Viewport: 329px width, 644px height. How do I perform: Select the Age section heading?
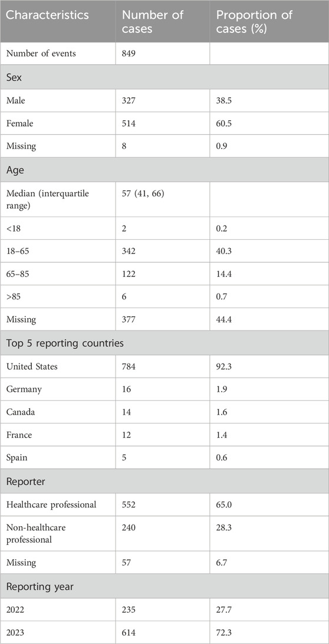click(14, 169)
